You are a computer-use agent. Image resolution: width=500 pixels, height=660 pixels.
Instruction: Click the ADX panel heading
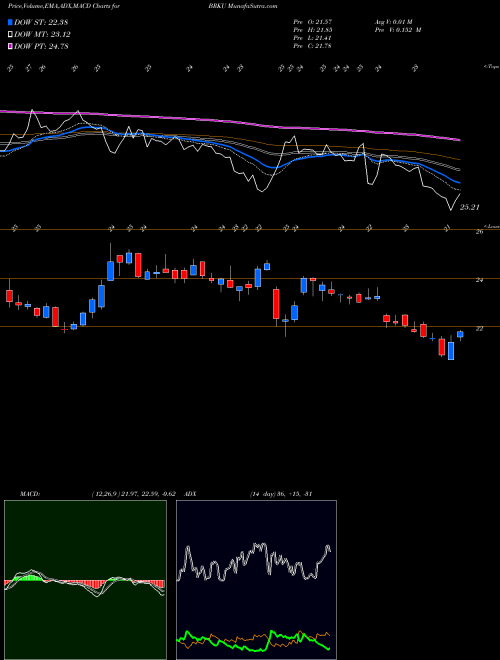191,494
